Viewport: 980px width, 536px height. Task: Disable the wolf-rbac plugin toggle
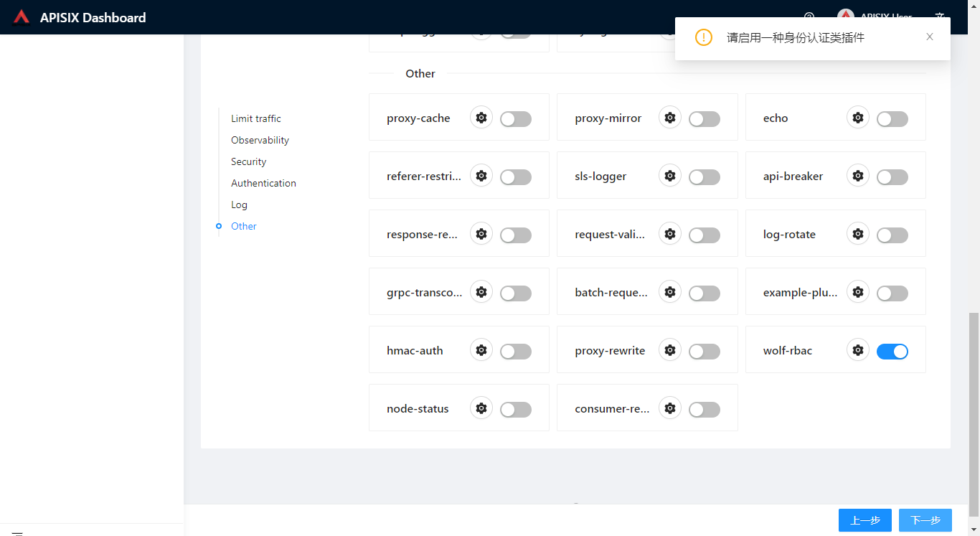tap(892, 351)
